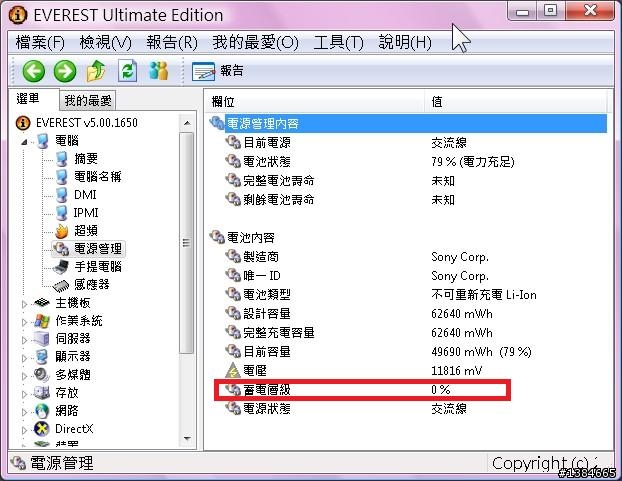
Task: Open the 我的最愛(O) menu
Action: (x=255, y=42)
